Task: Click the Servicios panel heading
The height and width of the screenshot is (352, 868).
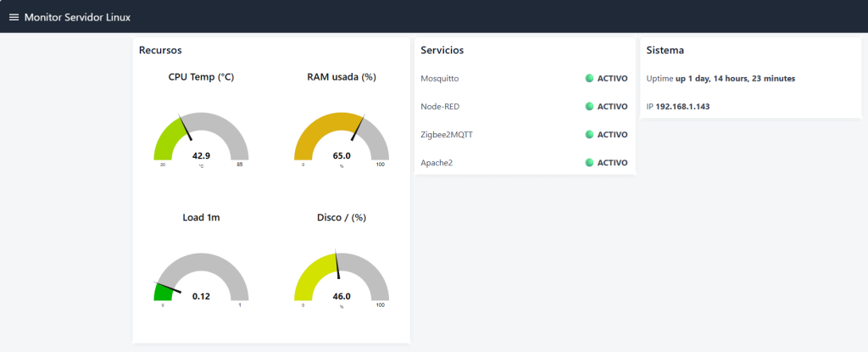Action: [442, 50]
